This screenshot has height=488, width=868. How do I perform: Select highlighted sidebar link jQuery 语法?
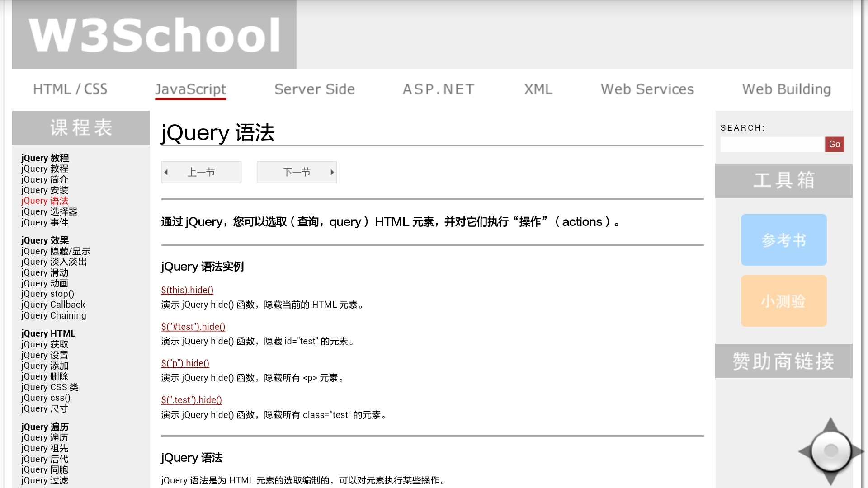(x=44, y=201)
